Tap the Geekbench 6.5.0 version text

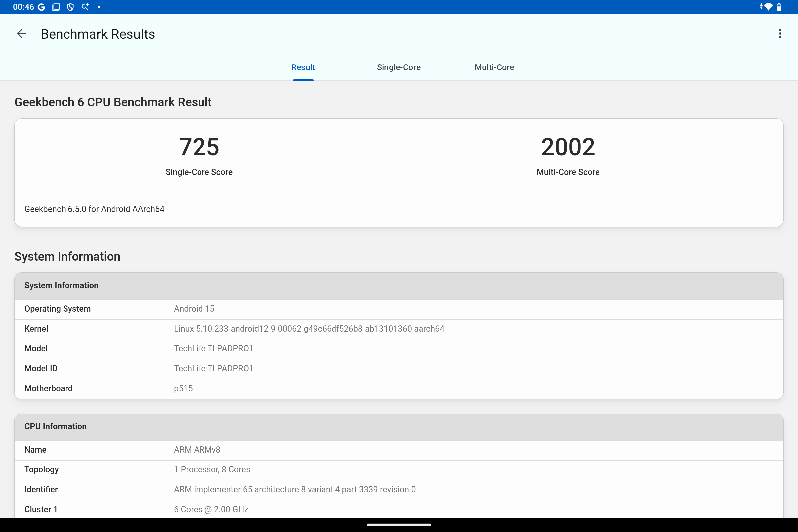[x=94, y=209]
